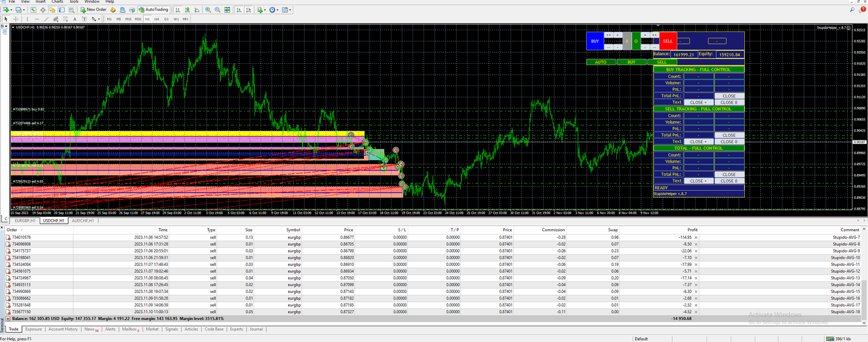The image size is (868, 342).
Task: Click the green O panel button
Action: click(x=636, y=41)
